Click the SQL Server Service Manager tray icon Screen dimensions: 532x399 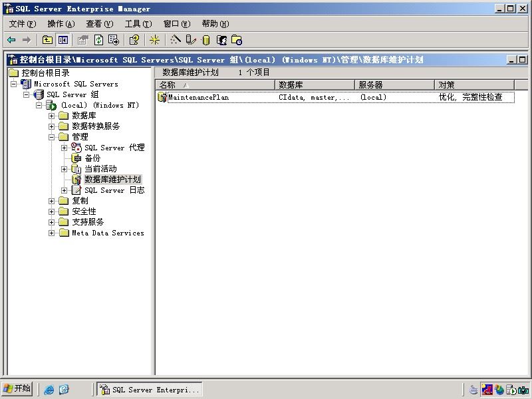pyautogui.click(x=511, y=390)
